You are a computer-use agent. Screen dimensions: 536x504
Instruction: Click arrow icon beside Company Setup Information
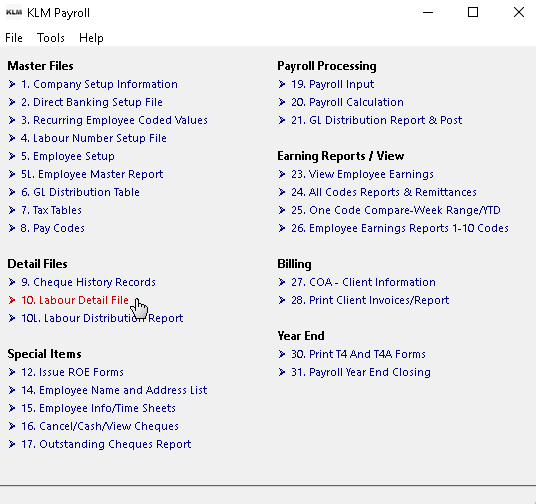12,84
